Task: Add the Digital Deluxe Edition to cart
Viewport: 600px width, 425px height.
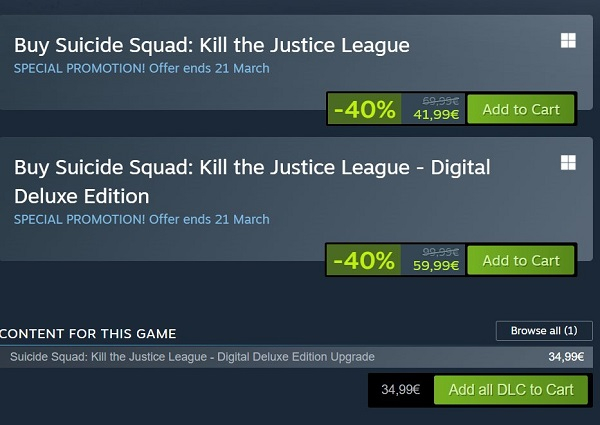Action: pos(520,260)
